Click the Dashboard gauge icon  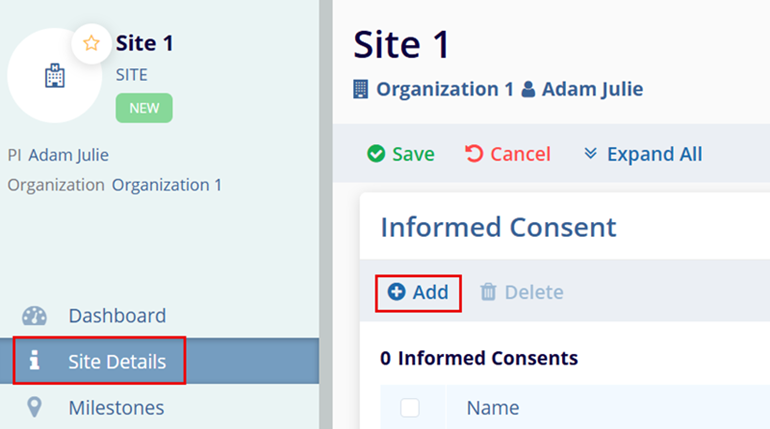point(34,316)
